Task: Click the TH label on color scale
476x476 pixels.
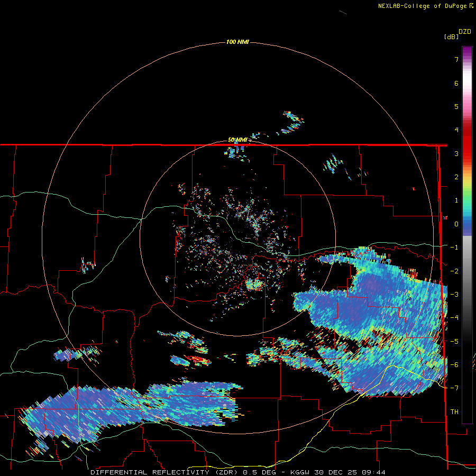Action: (x=454, y=412)
